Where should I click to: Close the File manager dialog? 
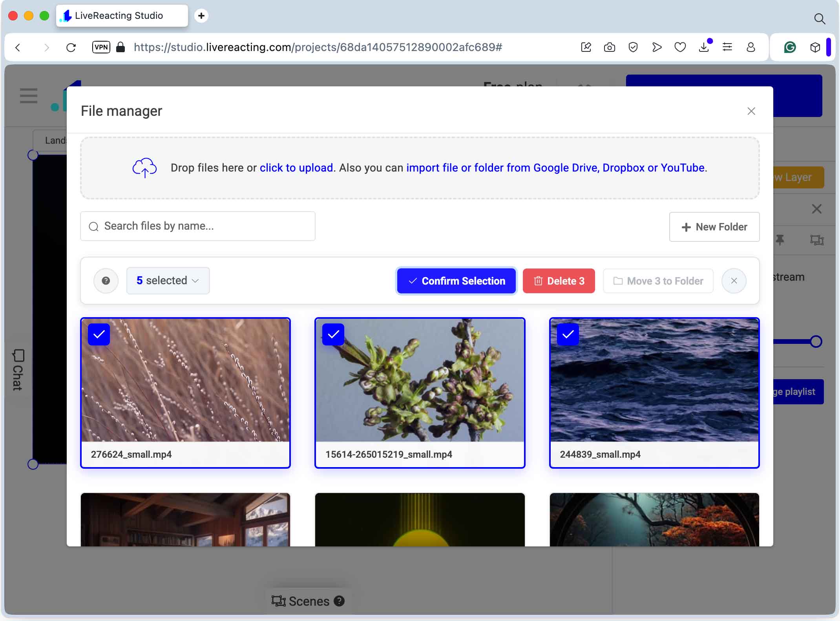(751, 111)
